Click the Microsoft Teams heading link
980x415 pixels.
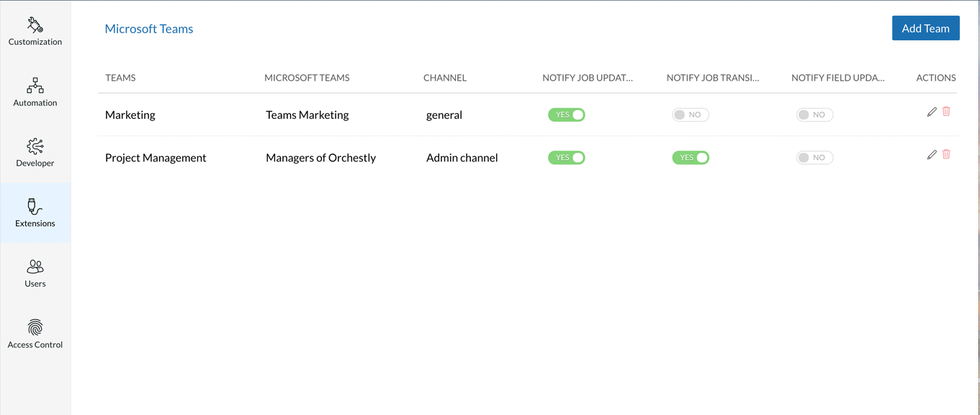pos(149,29)
